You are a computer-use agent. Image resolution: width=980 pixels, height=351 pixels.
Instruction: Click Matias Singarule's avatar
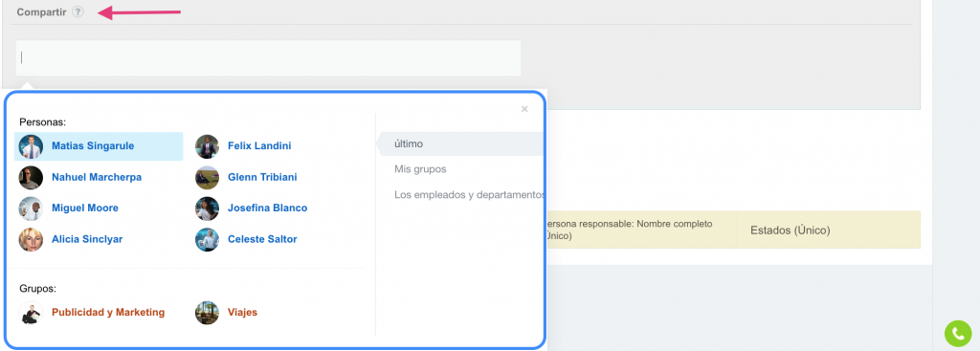(x=31, y=146)
